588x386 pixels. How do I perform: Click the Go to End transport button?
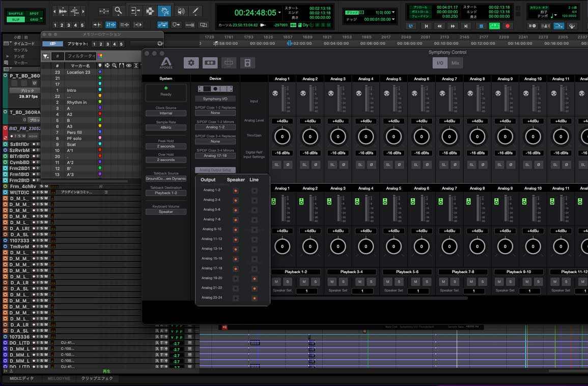click(x=466, y=26)
